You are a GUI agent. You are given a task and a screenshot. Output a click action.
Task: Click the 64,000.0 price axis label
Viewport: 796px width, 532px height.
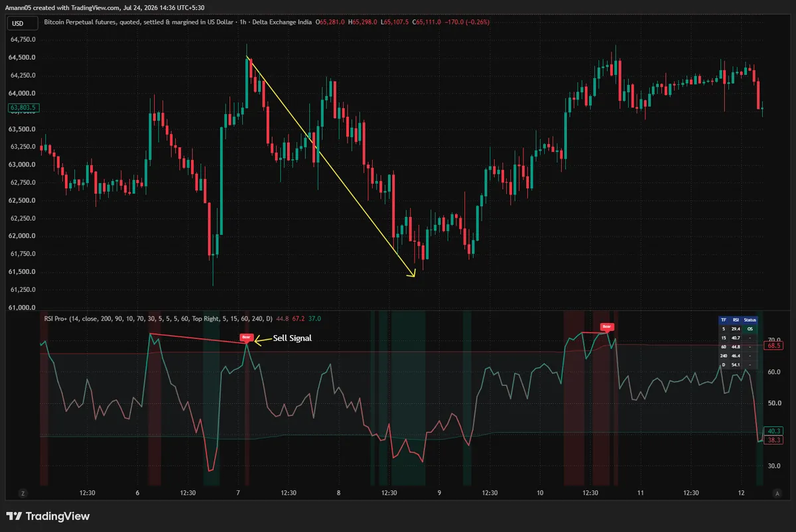22,93
